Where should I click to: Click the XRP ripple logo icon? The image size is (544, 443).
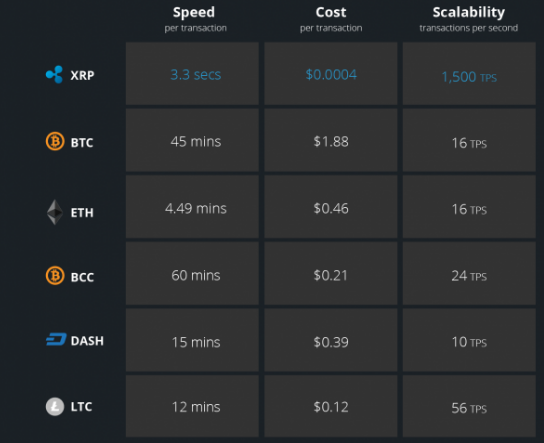pyautogui.click(x=54, y=74)
